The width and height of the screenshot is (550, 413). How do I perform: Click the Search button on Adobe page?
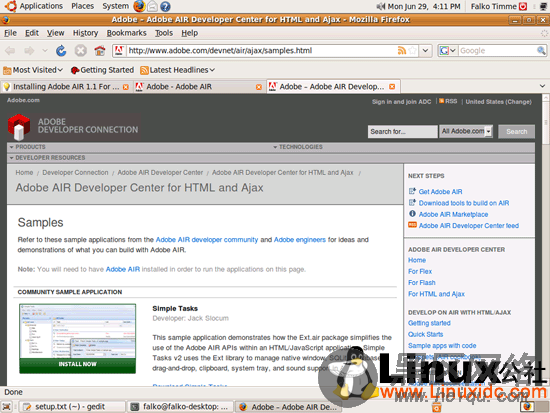[x=516, y=132]
